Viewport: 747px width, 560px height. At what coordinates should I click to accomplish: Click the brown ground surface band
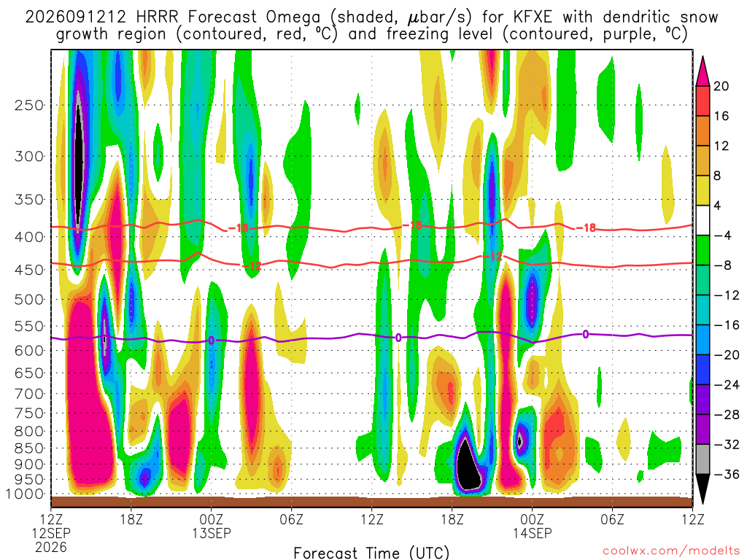[x=371, y=502]
